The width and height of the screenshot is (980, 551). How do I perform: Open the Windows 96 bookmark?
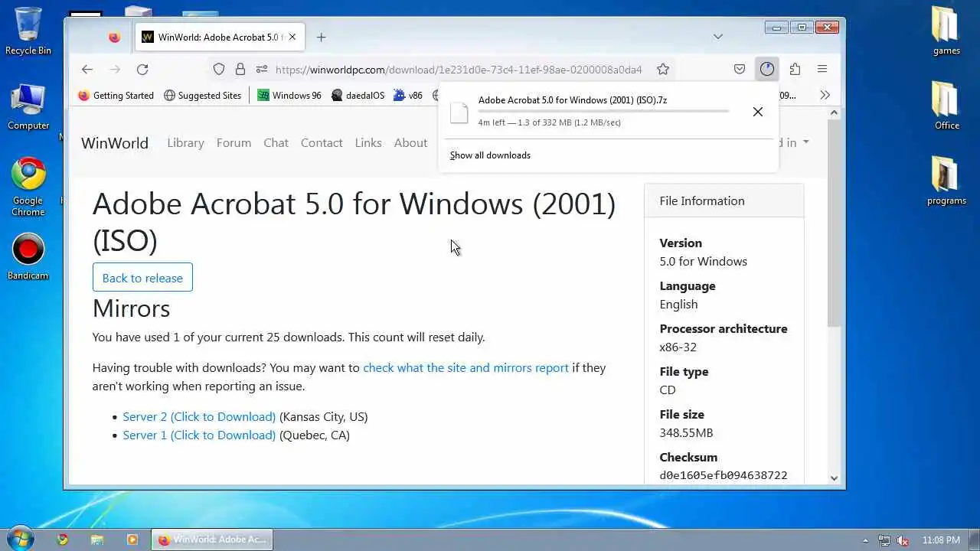point(289,96)
